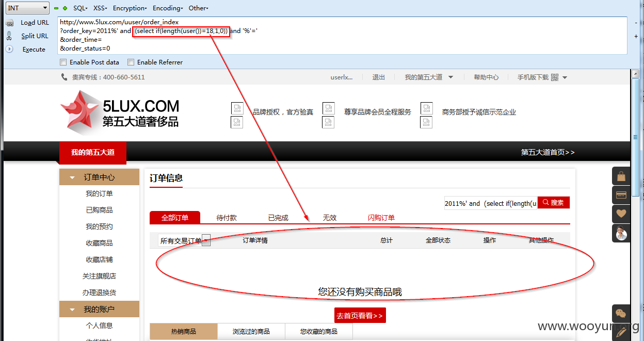Screen dimensions: 644x341
Task: Click the 退出 logout link
Action: click(379, 77)
